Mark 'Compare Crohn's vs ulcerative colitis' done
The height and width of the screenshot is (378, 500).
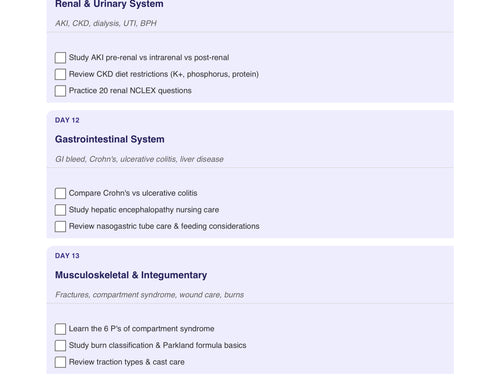tap(60, 193)
